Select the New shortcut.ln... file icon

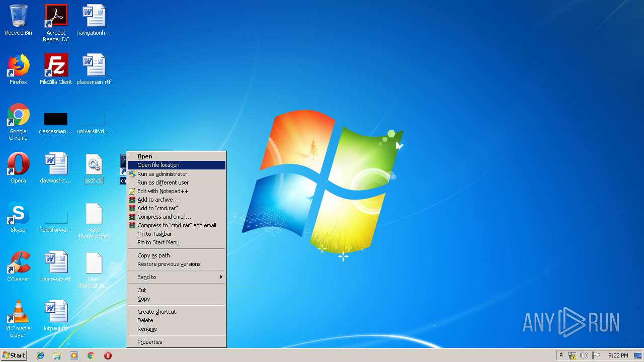[x=94, y=270]
